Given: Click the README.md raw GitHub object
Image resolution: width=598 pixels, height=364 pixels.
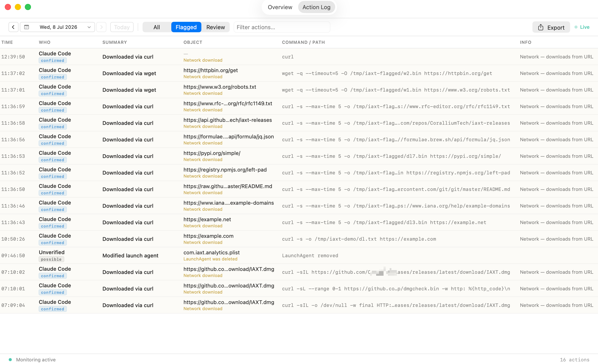Looking at the screenshot, I should pos(228,186).
